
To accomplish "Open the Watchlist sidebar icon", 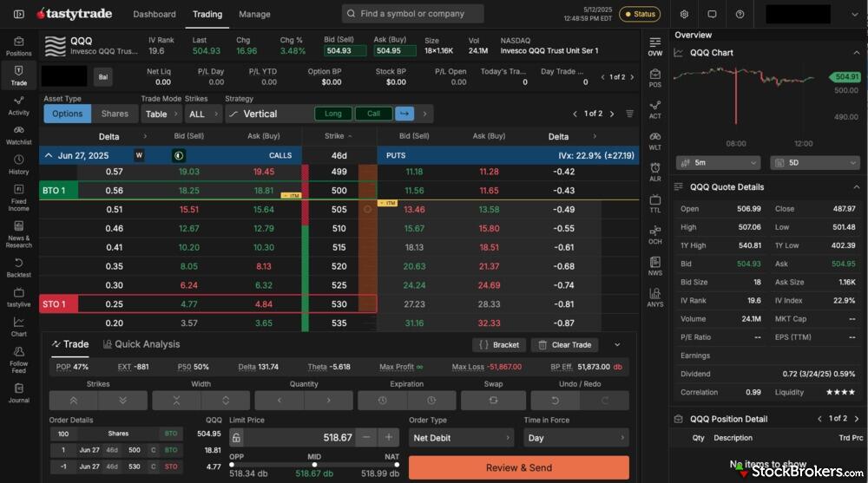I will coord(18,134).
